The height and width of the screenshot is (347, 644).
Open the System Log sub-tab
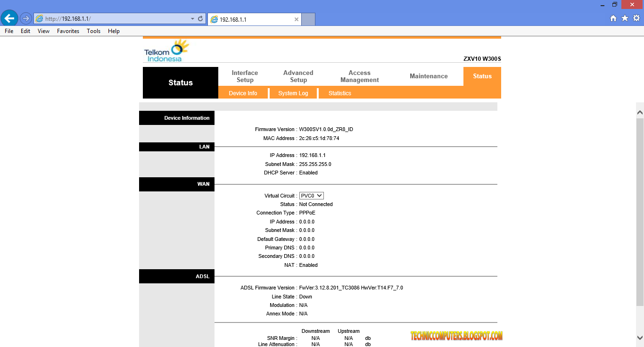pyautogui.click(x=293, y=93)
